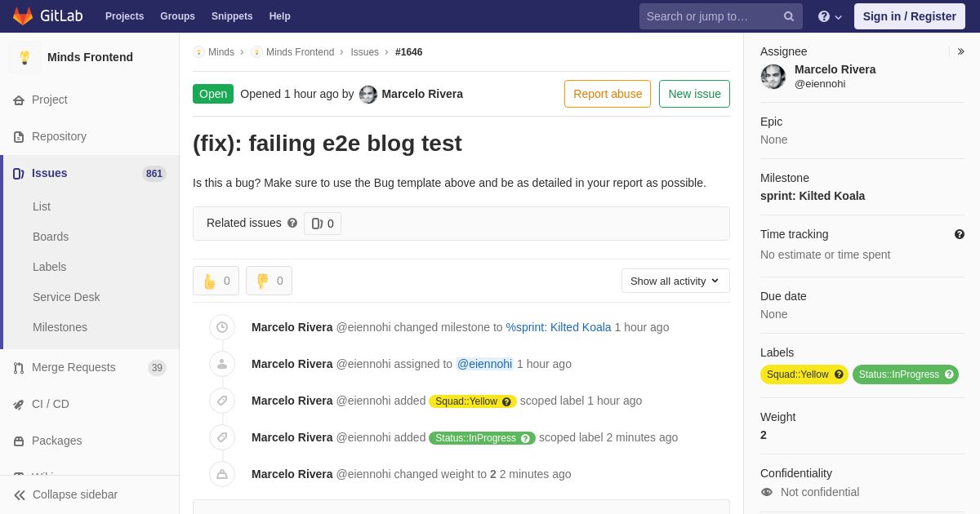980x514 pixels.
Task: Click Status::InProgress label in activity feed
Action: point(482,438)
